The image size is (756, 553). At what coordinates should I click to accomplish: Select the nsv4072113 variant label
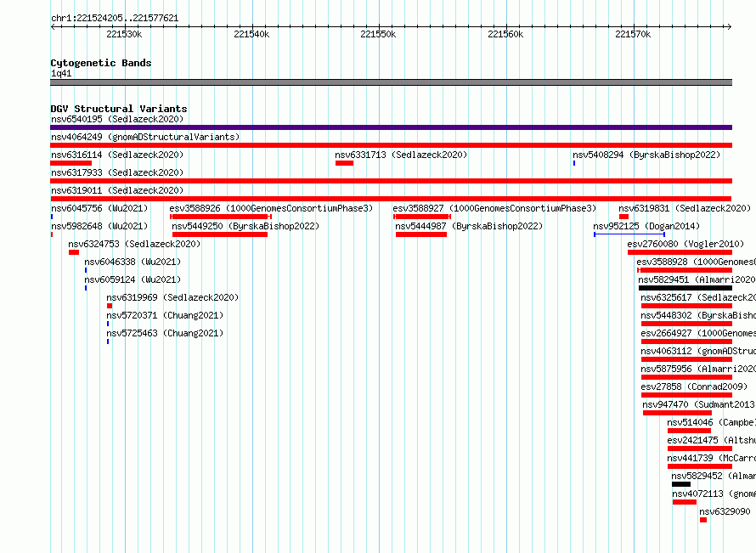click(714, 494)
